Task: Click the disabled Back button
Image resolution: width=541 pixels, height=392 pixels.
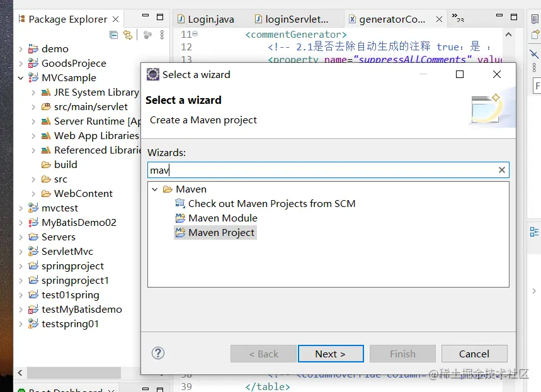Action: click(263, 354)
